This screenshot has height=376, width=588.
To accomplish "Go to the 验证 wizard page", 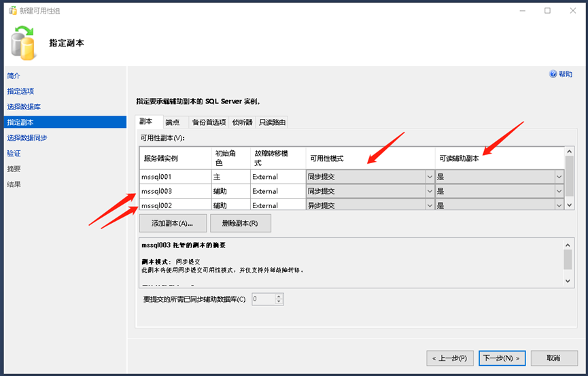I will point(14,154).
